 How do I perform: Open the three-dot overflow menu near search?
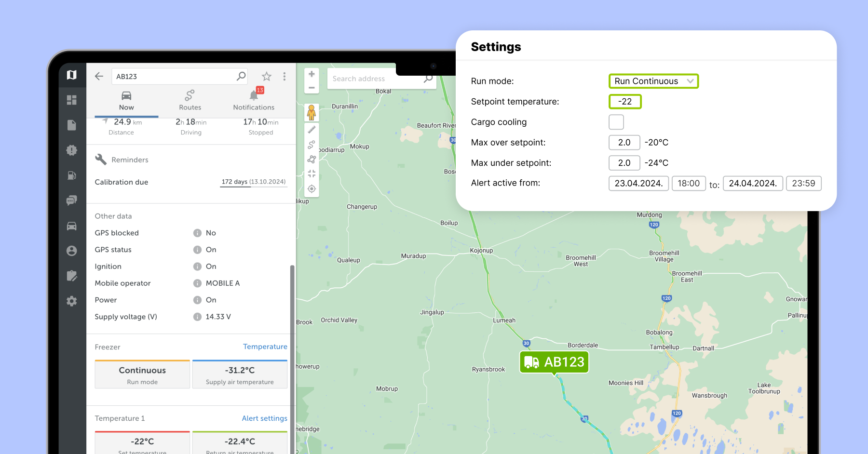click(285, 76)
